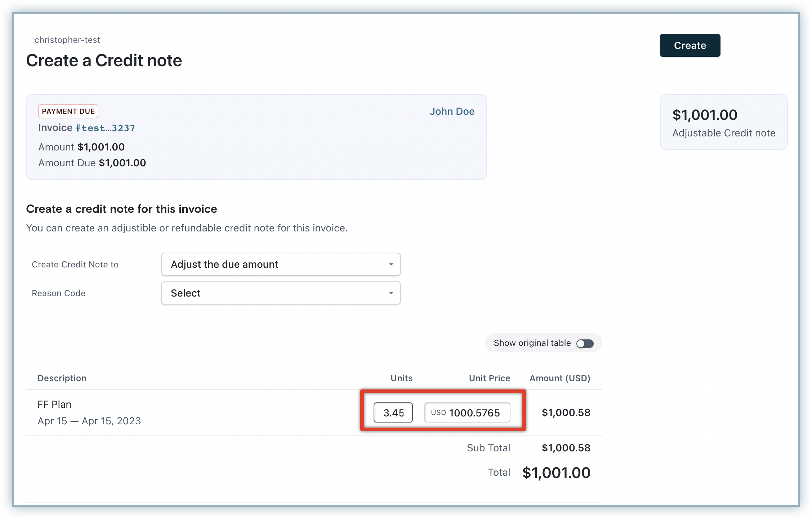
Task: Click the Units input field showing 3.45
Action: click(393, 412)
